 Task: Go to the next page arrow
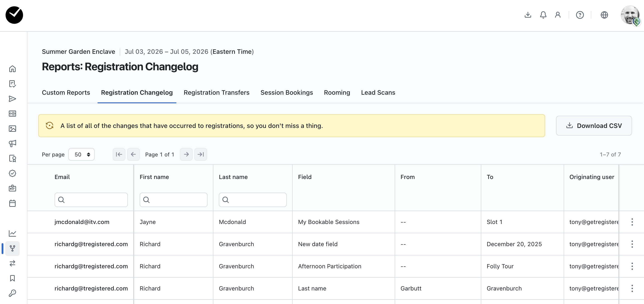pyautogui.click(x=186, y=154)
